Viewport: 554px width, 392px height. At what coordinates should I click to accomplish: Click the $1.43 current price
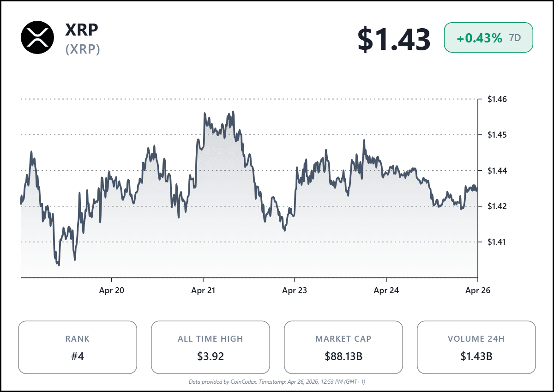[x=394, y=39]
